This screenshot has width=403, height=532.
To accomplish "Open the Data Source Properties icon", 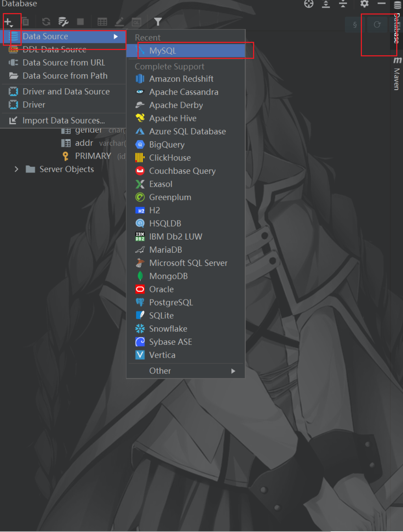I will [63, 22].
